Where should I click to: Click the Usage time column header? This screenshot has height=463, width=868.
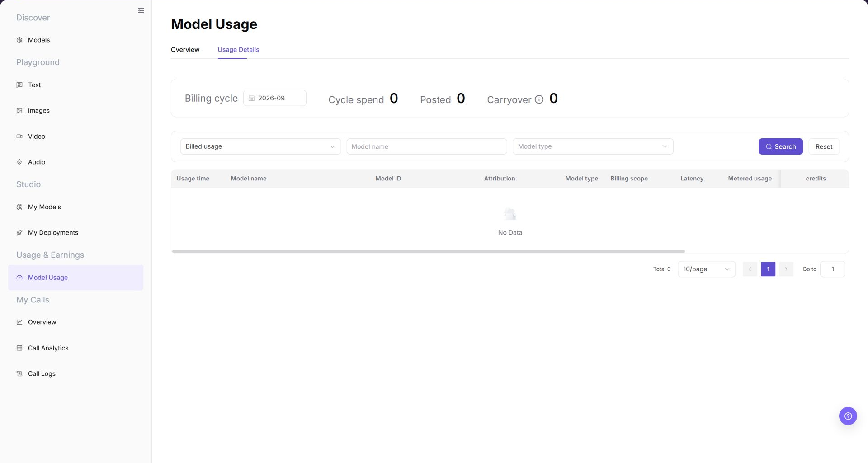click(193, 179)
